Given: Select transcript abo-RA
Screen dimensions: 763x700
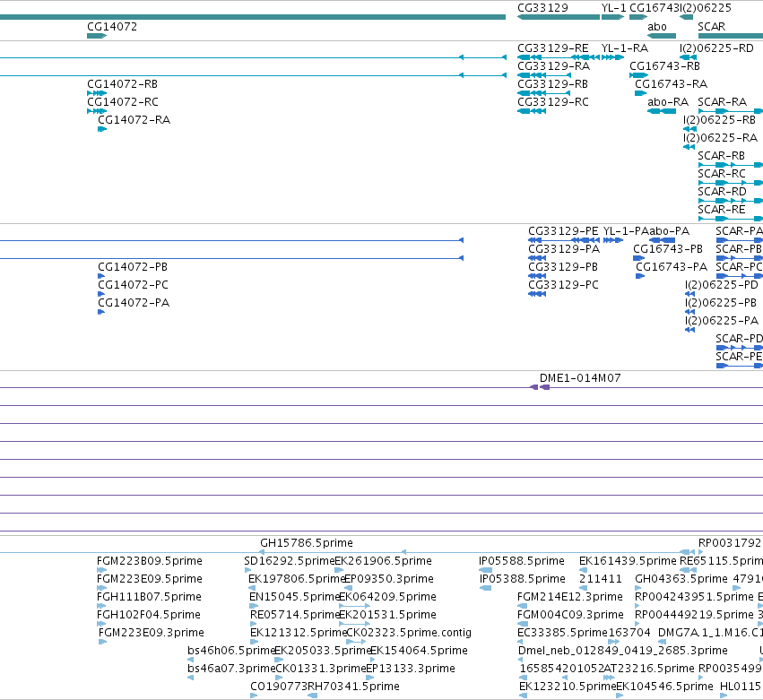Looking at the screenshot, I should tap(662, 111).
